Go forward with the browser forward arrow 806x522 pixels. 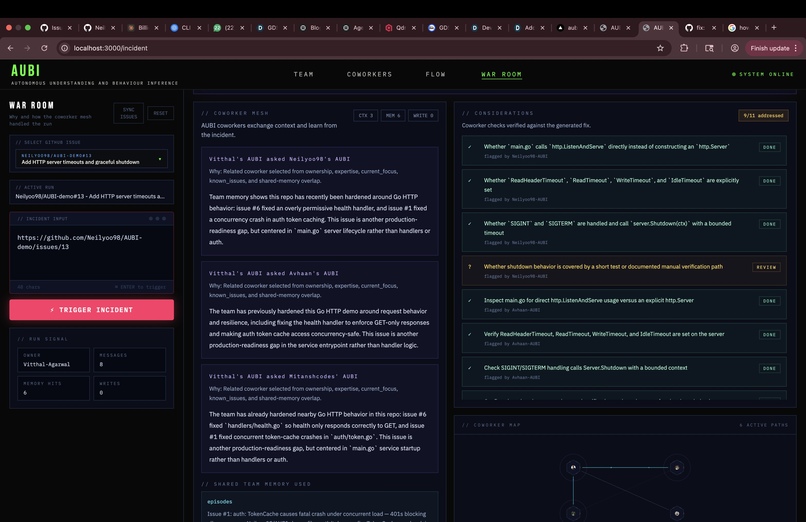click(x=27, y=48)
